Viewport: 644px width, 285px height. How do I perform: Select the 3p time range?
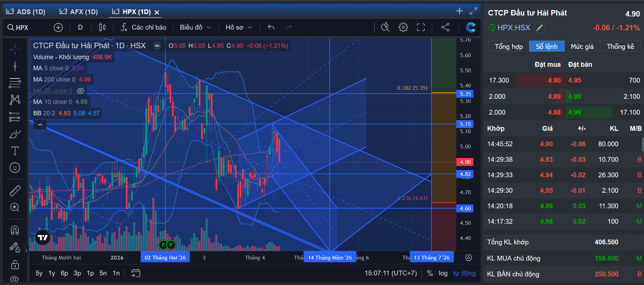tap(77, 273)
